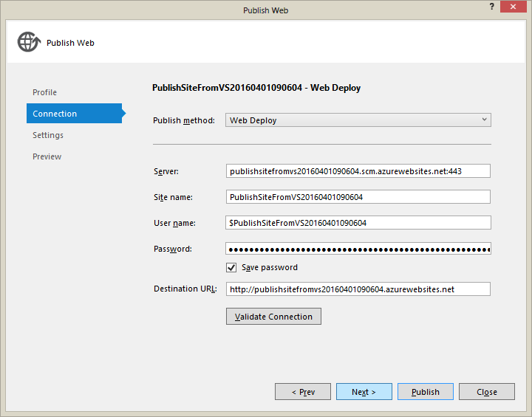This screenshot has height=417, width=532.
Task: Click the Publish Web title bar
Action: point(265,10)
